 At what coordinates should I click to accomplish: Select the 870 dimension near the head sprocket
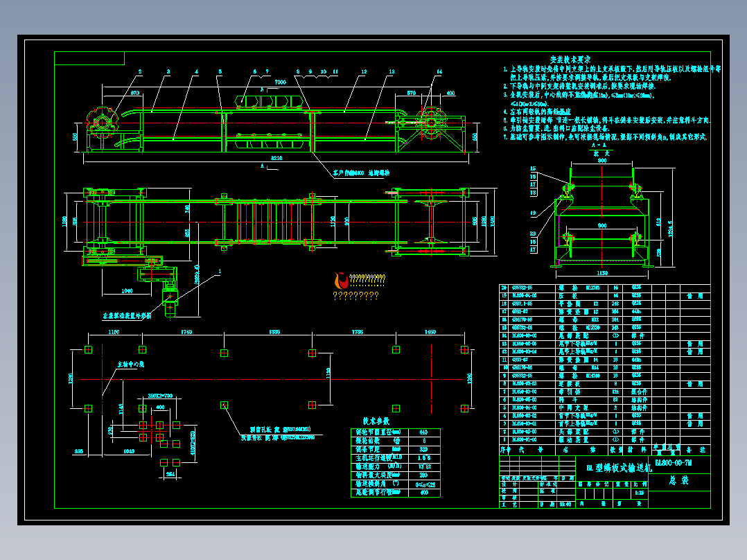click(135, 93)
